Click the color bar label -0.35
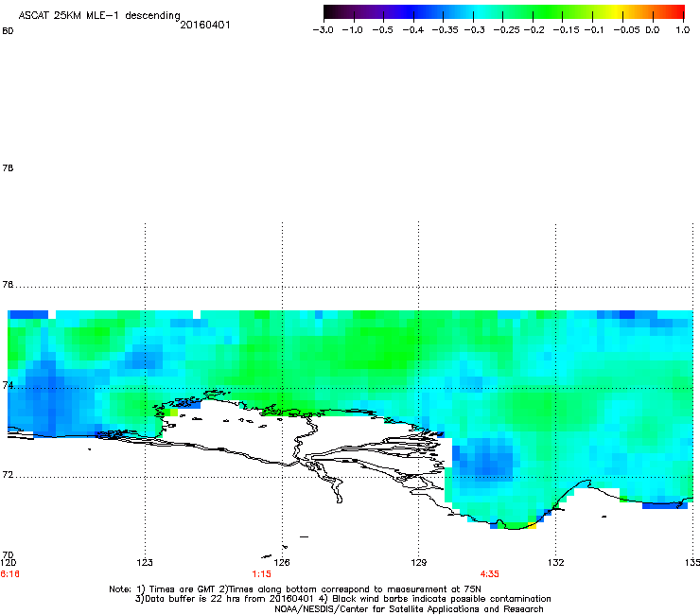Screen dimensions: 700x615 click(445, 30)
